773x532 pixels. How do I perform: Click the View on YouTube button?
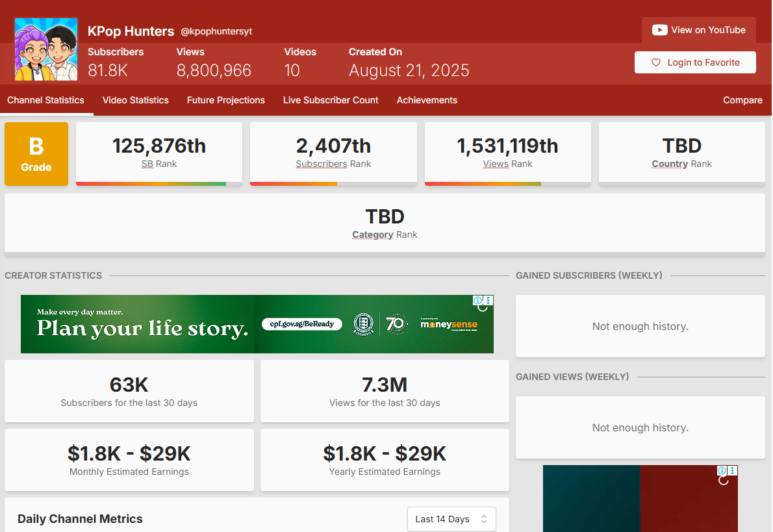click(x=698, y=30)
